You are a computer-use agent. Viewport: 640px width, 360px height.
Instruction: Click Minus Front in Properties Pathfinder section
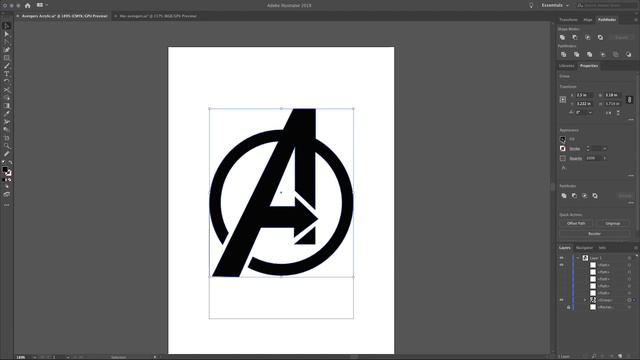pos(574,196)
